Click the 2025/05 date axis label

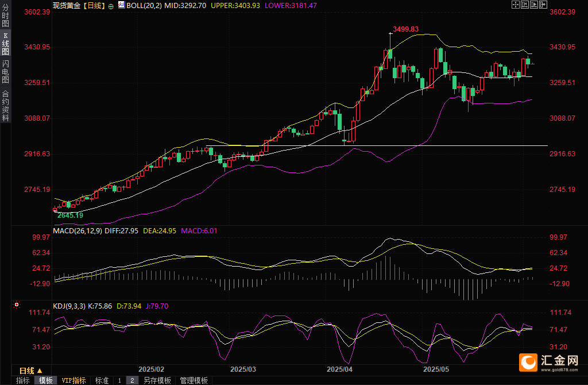(x=436, y=369)
